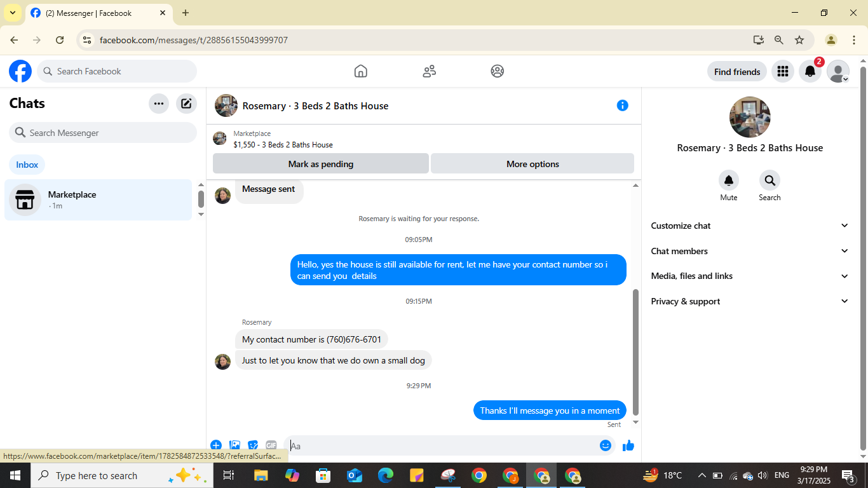This screenshot has width=868, height=488.
Task: View site information icon in address bar
Action: coord(88,40)
